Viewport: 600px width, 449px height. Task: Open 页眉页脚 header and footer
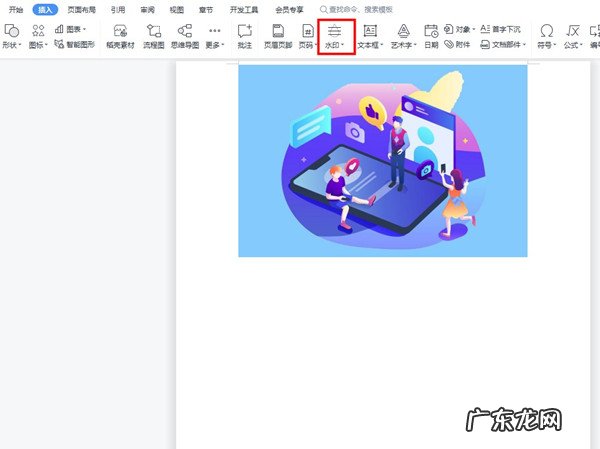point(277,37)
